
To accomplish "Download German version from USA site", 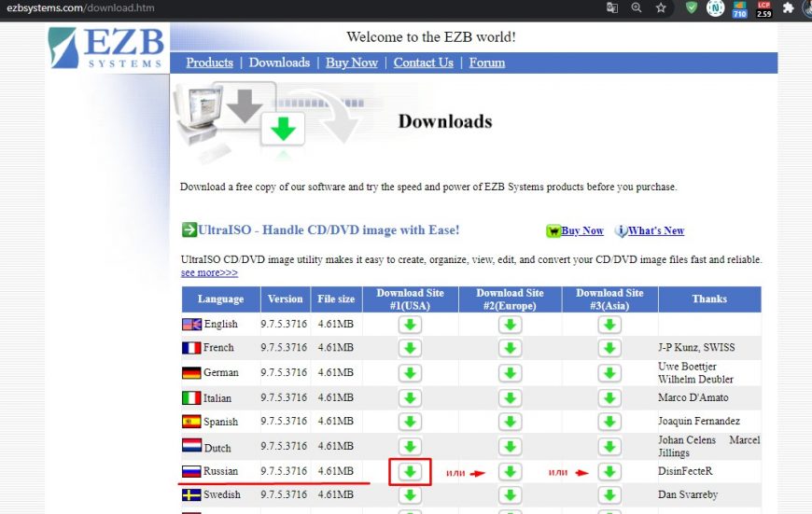I will tap(410, 373).
